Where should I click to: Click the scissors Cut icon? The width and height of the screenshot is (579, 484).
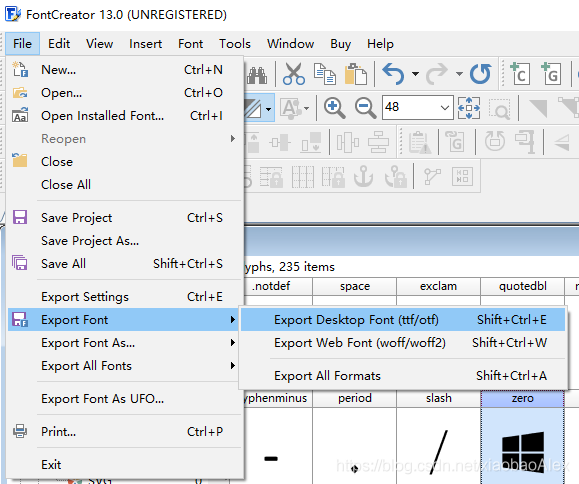click(x=294, y=74)
